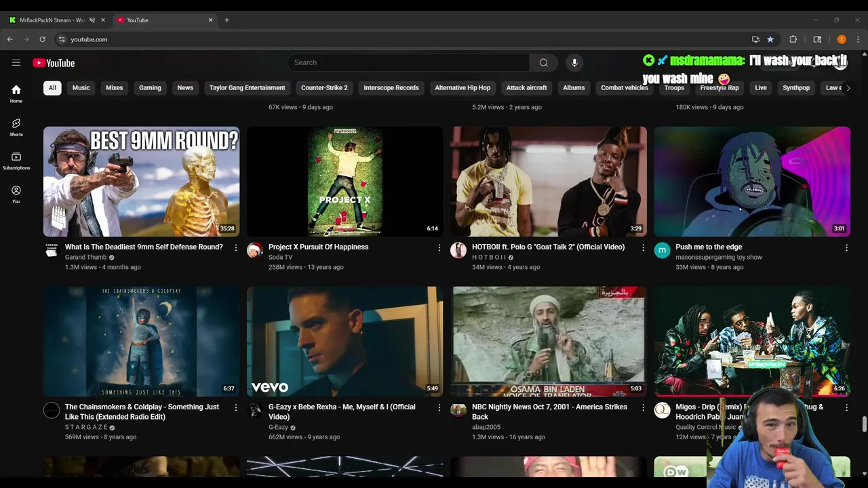Play the Project X thumbnail

(344, 181)
